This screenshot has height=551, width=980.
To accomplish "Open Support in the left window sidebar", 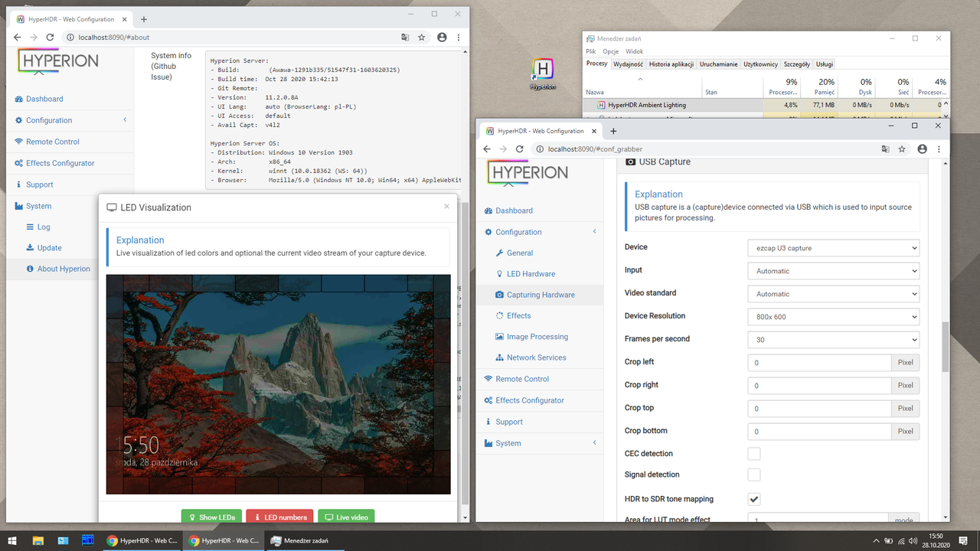I will [x=40, y=184].
